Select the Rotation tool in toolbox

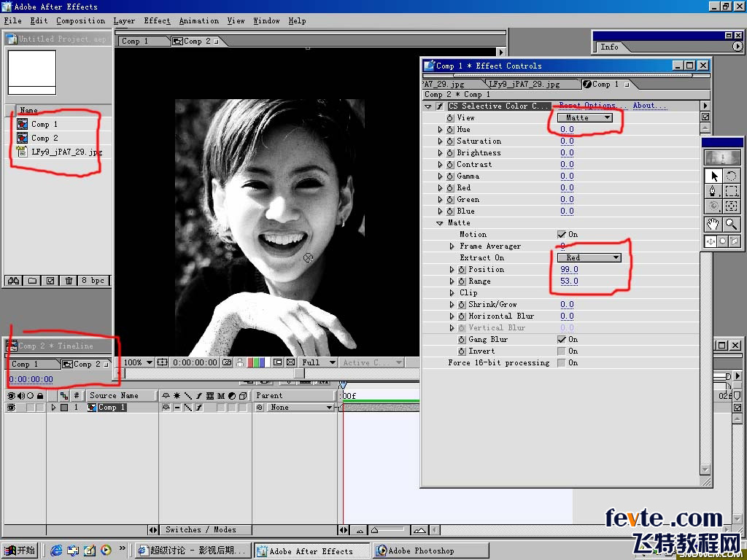[x=731, y=176]
